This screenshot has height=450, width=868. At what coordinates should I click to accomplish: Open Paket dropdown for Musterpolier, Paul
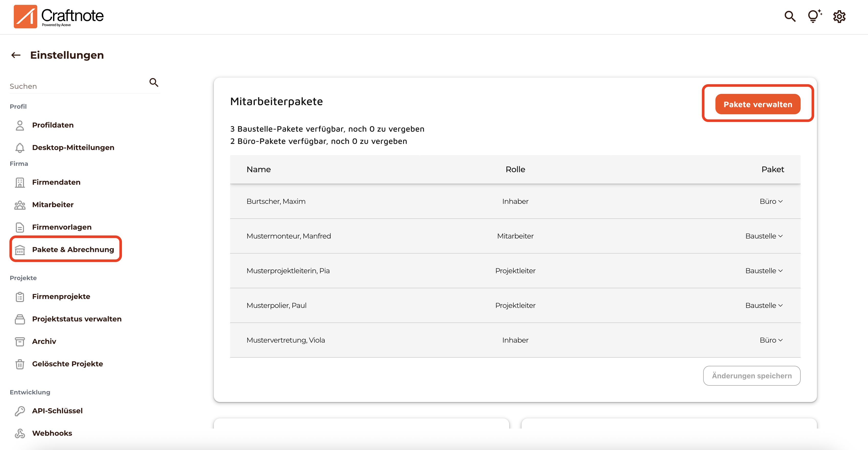pos(764,306)
